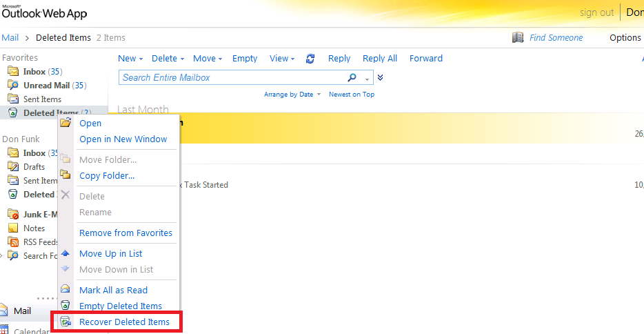This screenshot has height=334, width=644.
Task: Click the Forward button in toolbar
Action: pyautogui.click(x=425, y=59)
